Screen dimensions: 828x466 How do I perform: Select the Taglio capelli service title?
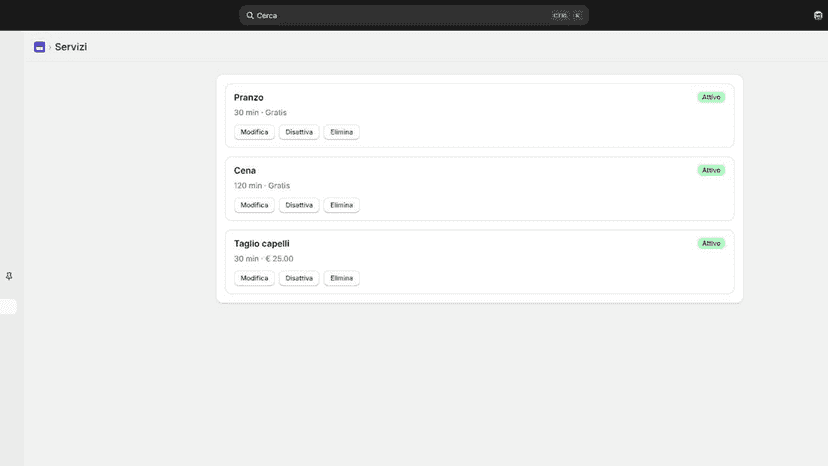point(261,244)
